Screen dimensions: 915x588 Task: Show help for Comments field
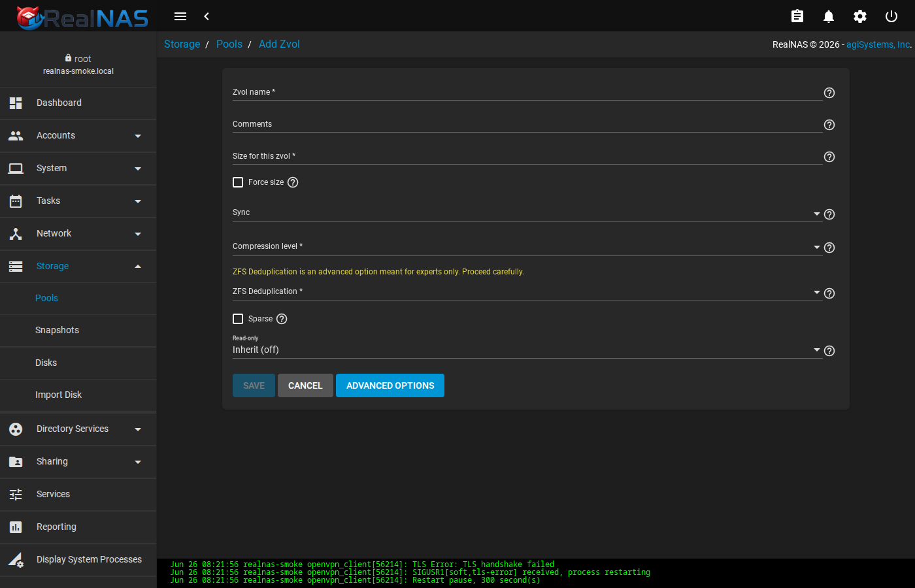[x=829, y=125]
